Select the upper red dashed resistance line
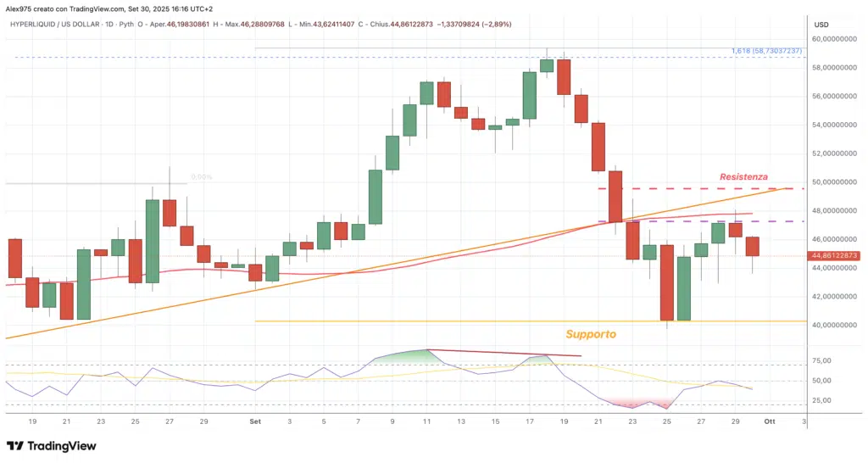The height and width of the screenshot is (463, 868). pos(678,188)
